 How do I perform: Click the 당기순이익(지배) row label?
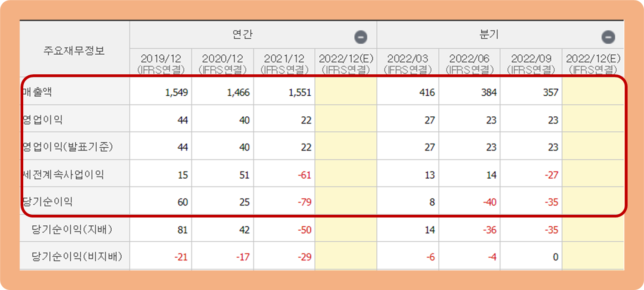pos(72,230)
